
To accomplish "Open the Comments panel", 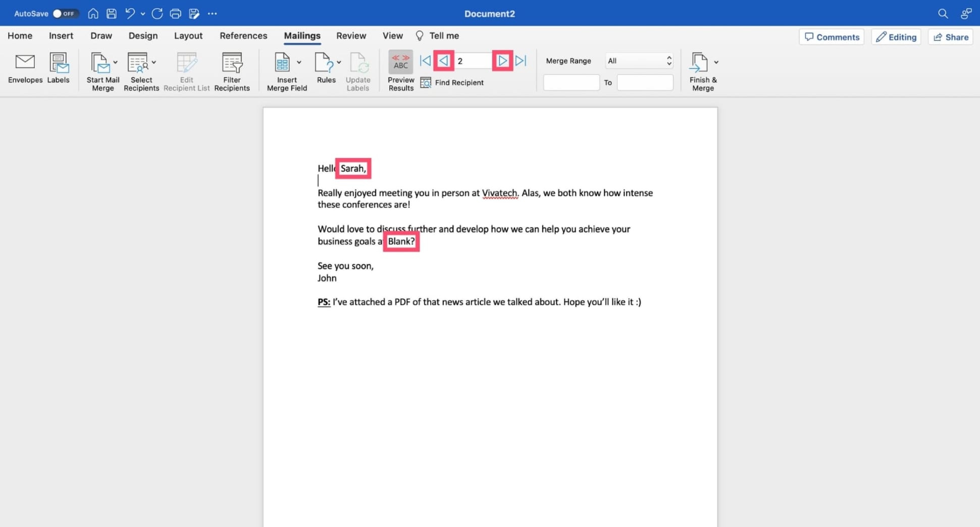I will coord(831,36).
